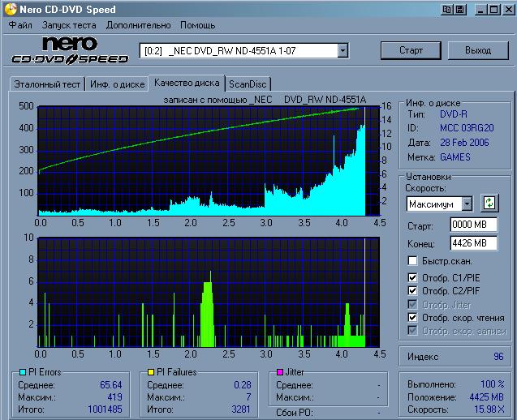Uncheck the Отобр. C2/PIF checkbox
This screenshot has width=517, height=420.
(x=413, y=290)
